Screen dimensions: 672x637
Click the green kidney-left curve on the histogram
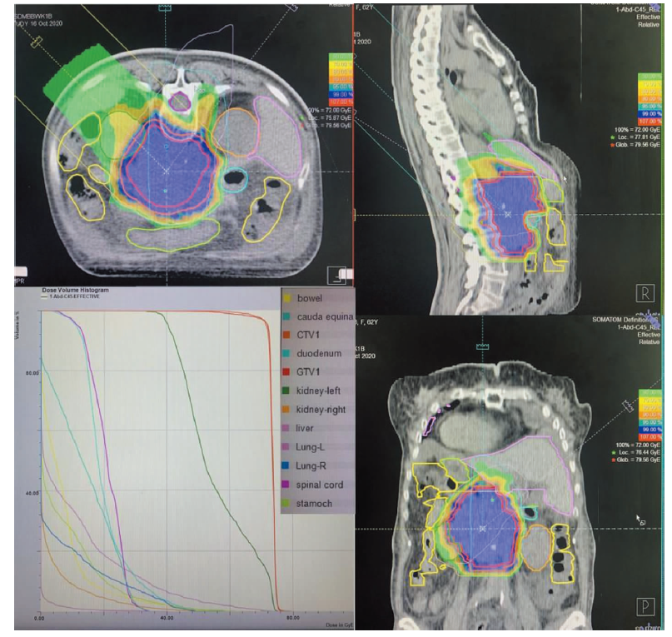pos(208,458)
